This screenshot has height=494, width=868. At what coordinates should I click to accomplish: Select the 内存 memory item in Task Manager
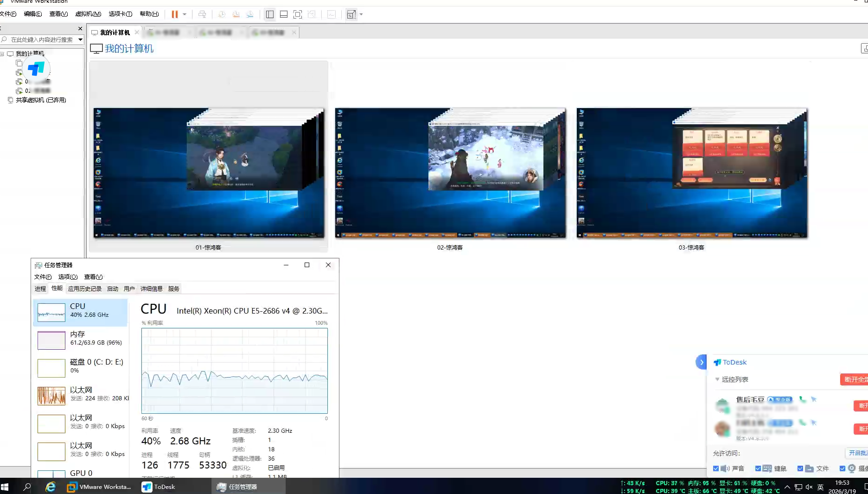80,338
